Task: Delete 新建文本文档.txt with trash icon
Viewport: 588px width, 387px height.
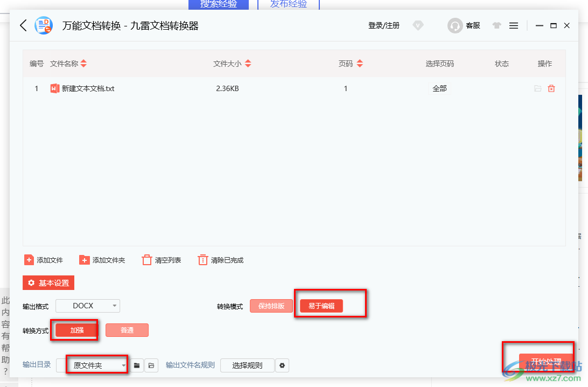Action: point(551,88)
